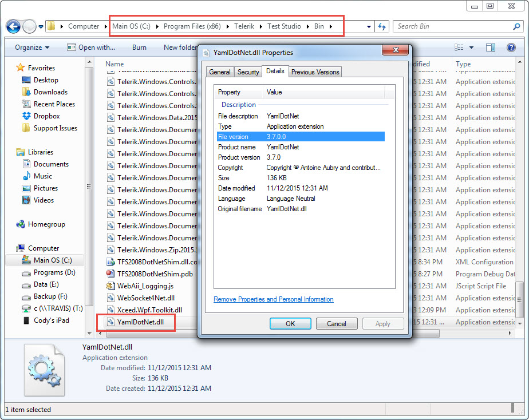
Task: Select Computer in navigation pane
Action: pyautogui.click(x=43, y=248)
